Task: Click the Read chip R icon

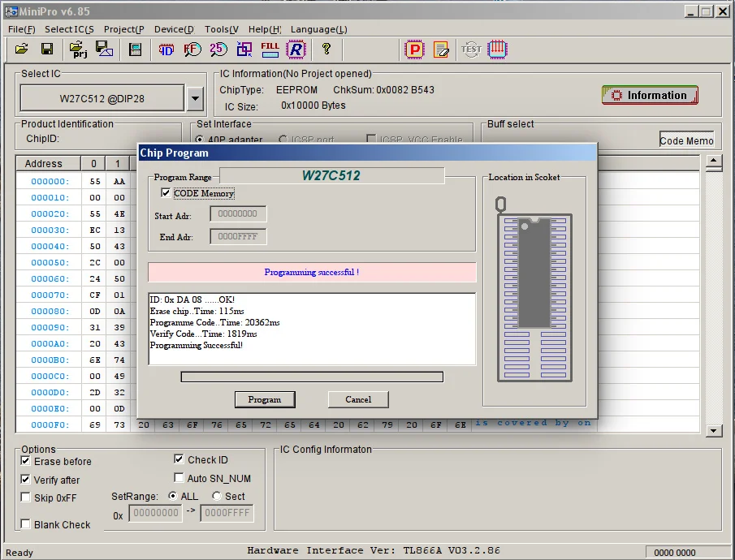Action: point(296,50)
